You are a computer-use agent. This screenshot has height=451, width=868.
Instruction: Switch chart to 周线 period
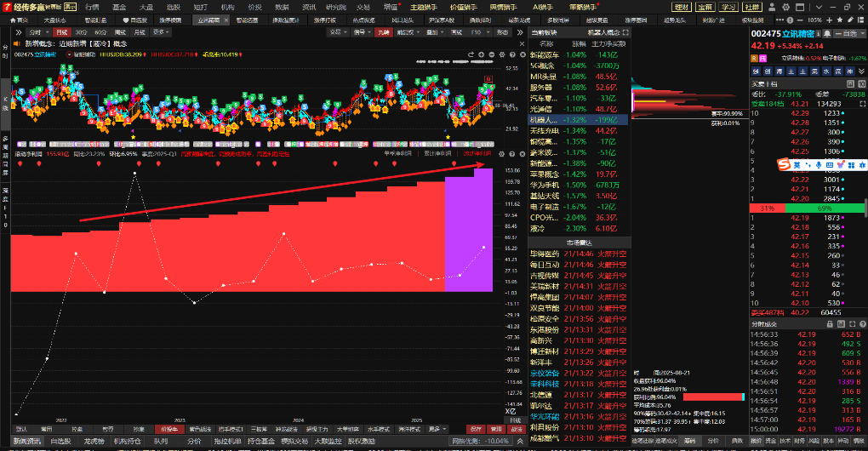click(120, 32)
